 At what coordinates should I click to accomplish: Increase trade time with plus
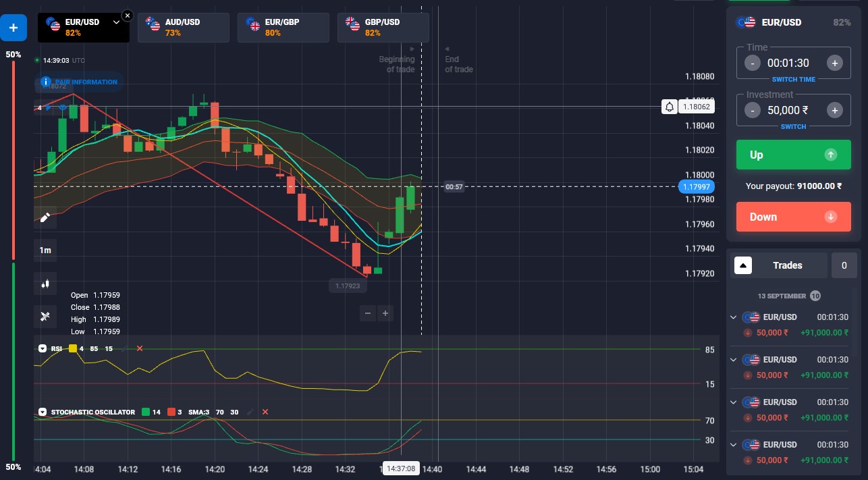(x=834, y=63)
